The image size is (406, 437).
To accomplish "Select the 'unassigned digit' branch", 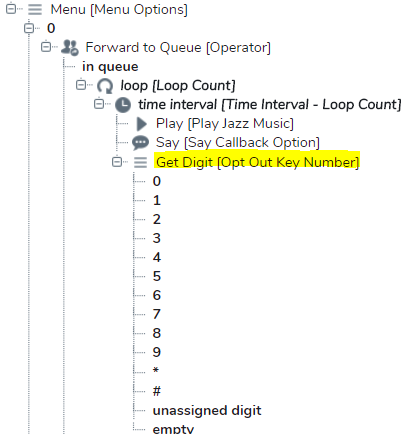I will pos(207,411).
